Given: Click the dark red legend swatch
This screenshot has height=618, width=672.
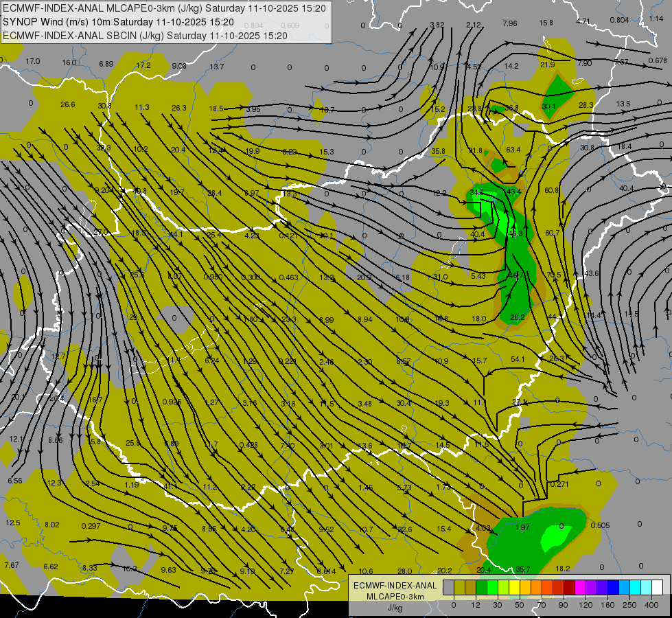Looking at the screenshot, I should 570,587.
